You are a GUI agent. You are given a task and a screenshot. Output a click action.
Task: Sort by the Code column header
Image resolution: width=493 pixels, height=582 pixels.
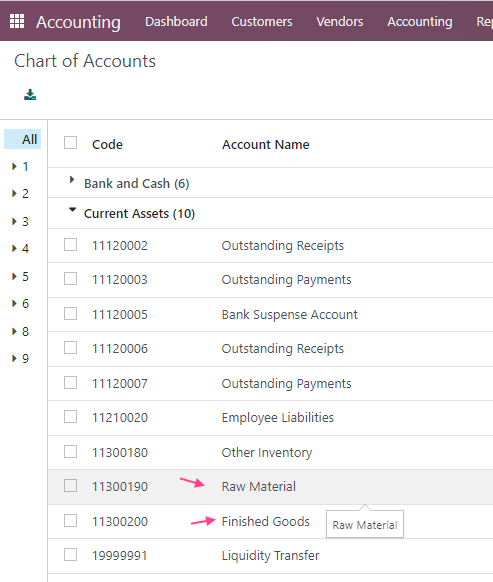tap(107, 144)
